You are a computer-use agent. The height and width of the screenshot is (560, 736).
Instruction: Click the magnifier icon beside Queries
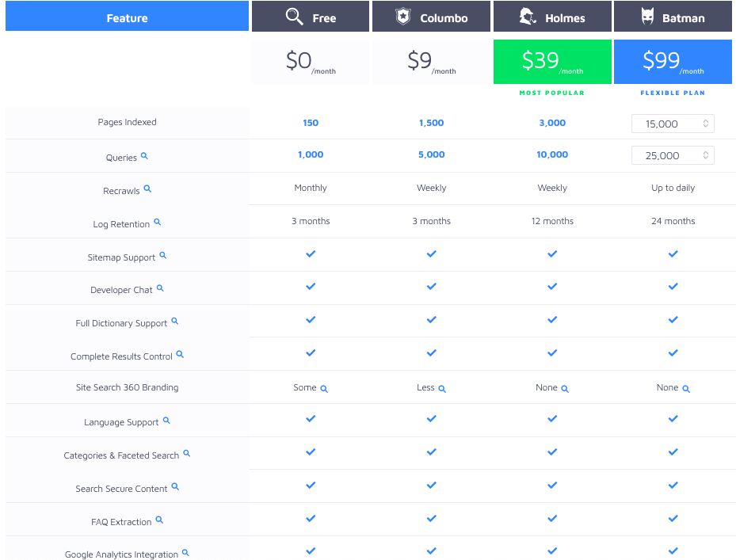144,156
